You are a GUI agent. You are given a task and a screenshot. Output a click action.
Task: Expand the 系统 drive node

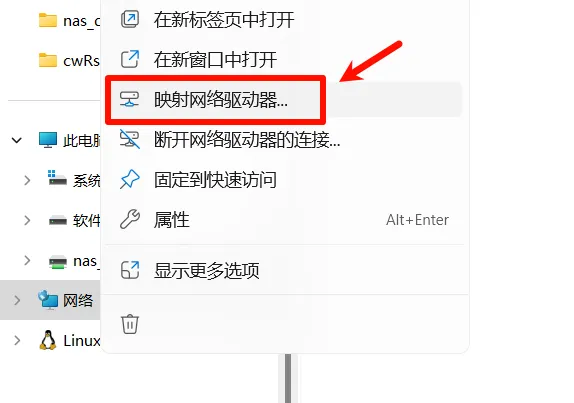(x=27, y=180)
